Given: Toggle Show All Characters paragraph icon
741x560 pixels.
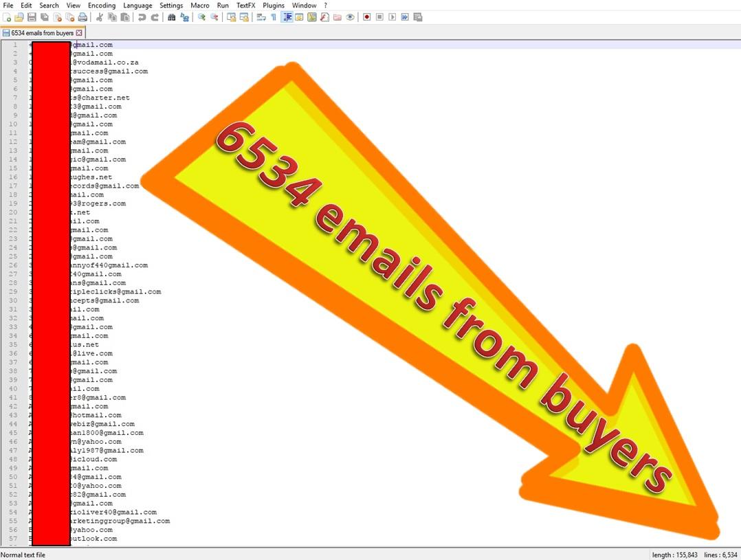Looking at the screenshot, I should [273, 17].
